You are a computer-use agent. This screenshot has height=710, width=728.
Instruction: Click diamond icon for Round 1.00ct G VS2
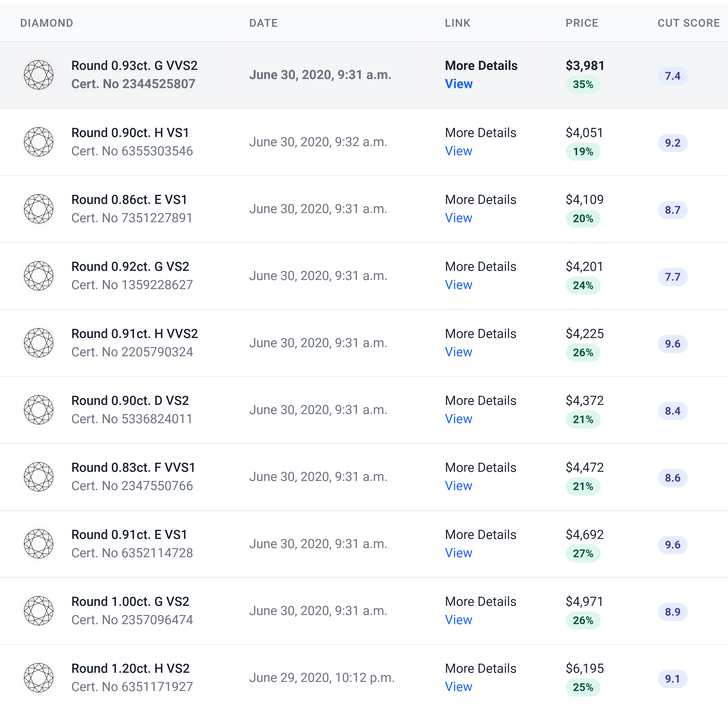click(39, 611)
